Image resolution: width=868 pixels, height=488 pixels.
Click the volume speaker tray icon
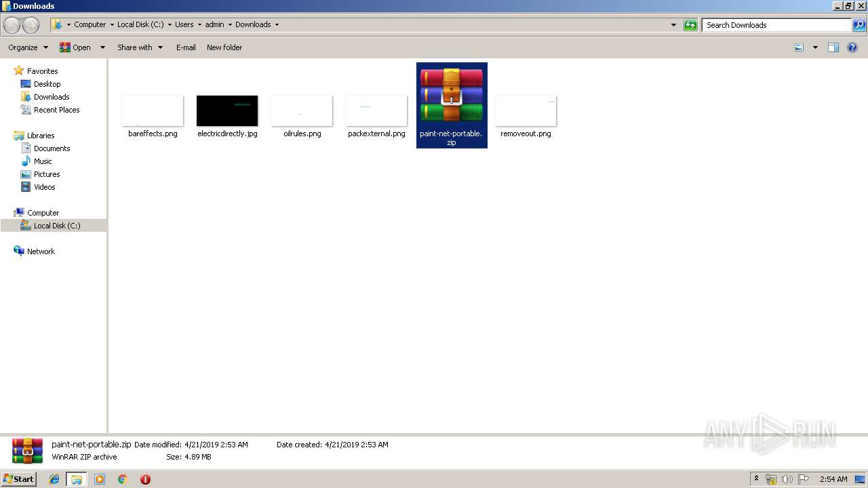[787, 479]
